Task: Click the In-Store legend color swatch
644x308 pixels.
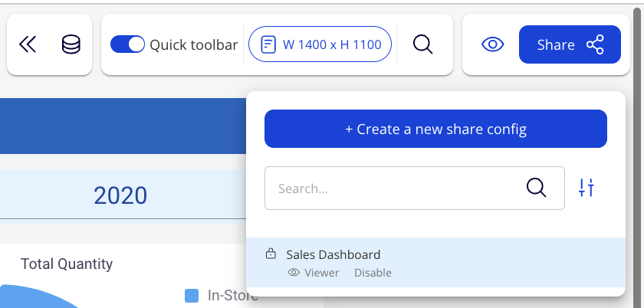Action: tap(192, 296)
